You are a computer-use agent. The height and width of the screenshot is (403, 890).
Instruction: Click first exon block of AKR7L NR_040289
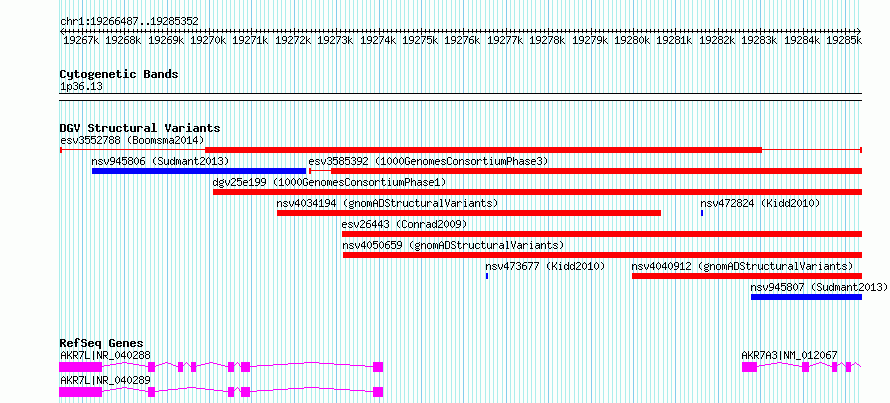[81, 392]
